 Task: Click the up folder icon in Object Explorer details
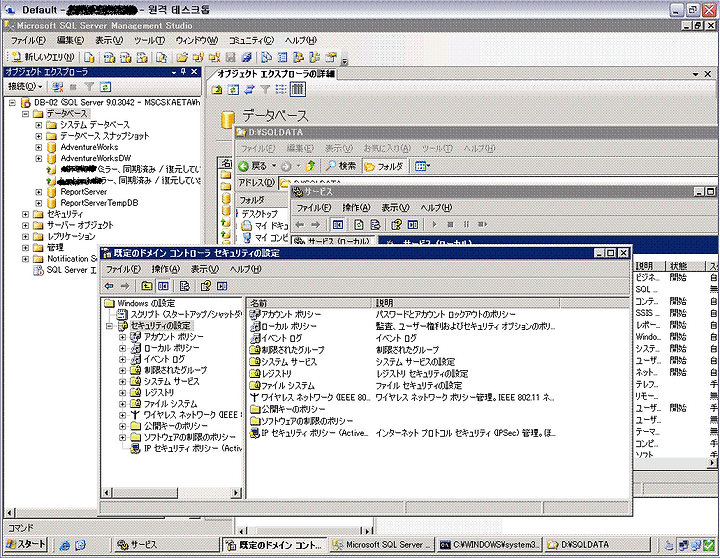tap(217, 89)
